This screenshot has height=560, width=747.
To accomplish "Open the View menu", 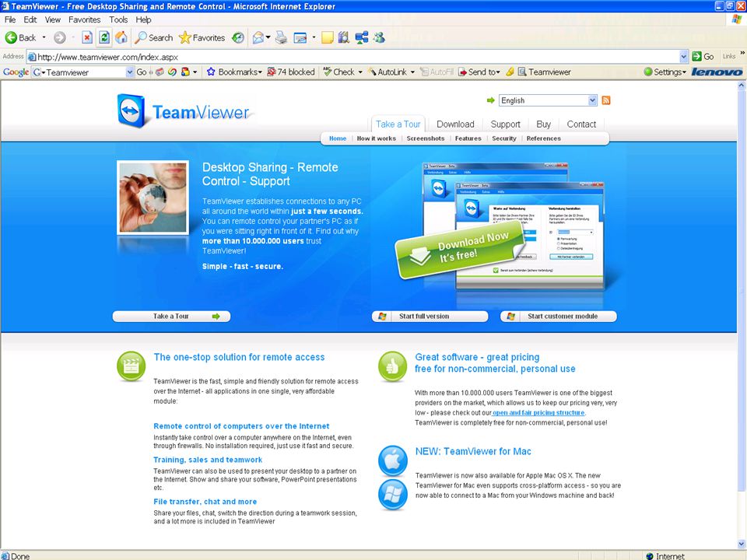I will [52, 19].
